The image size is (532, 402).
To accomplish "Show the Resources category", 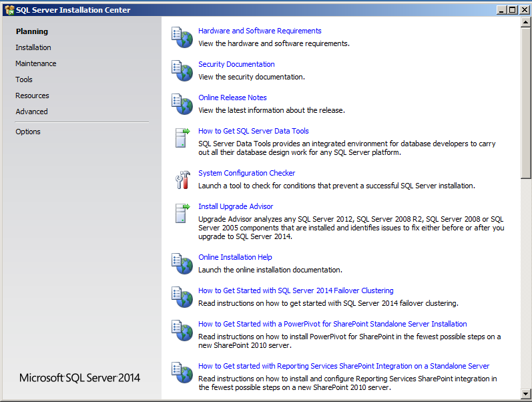I will (32, 95).
